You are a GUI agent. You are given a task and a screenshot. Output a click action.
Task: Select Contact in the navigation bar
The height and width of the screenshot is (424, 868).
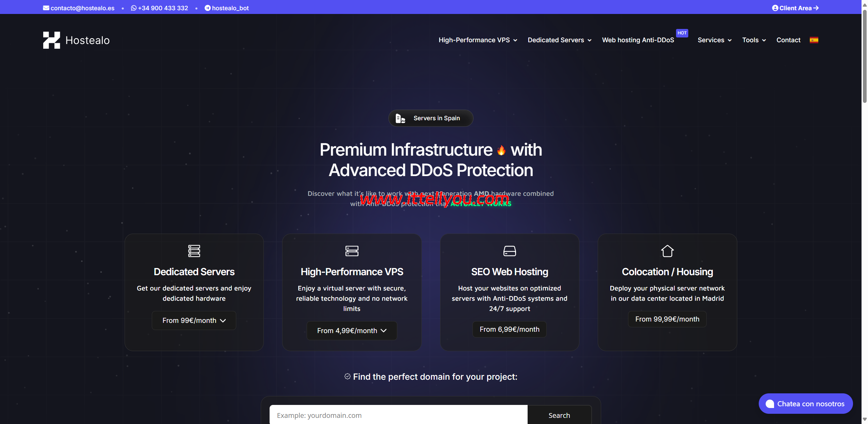[788, 40]
